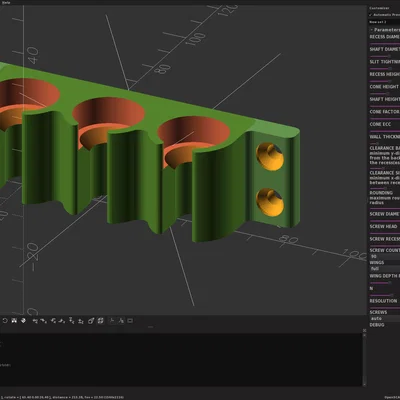This screenshot has width=400, height=400.
Task: Open the Help menu
Action: (x=6, y=2)
